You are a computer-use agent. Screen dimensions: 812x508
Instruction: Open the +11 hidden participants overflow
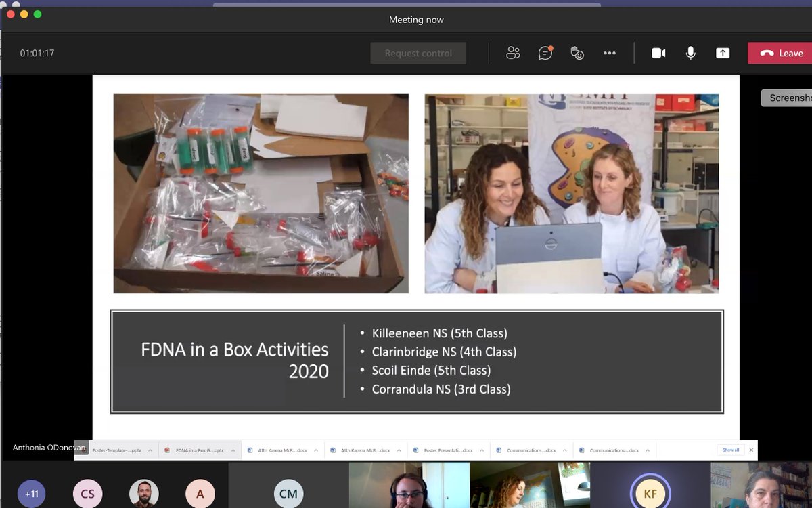click(x=31, y=493)
